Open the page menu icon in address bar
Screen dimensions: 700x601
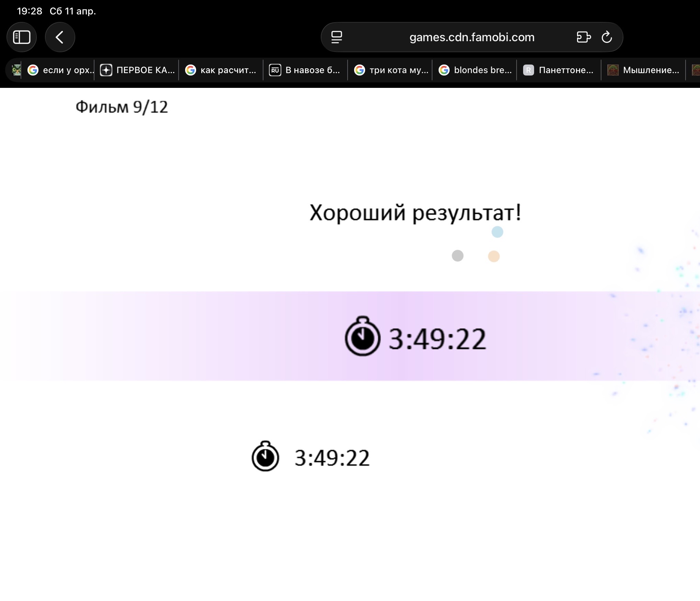(337, 37)
